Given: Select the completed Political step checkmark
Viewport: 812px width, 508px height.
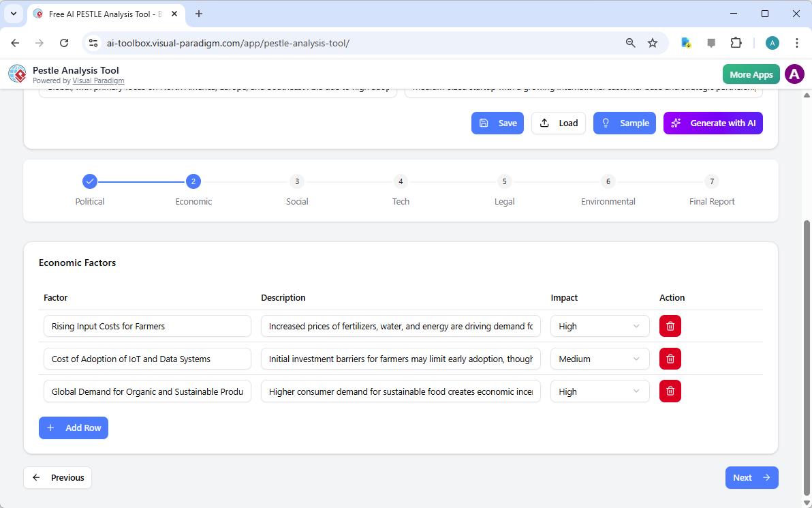Looking at the screenshot, I should tap(90, 181).
